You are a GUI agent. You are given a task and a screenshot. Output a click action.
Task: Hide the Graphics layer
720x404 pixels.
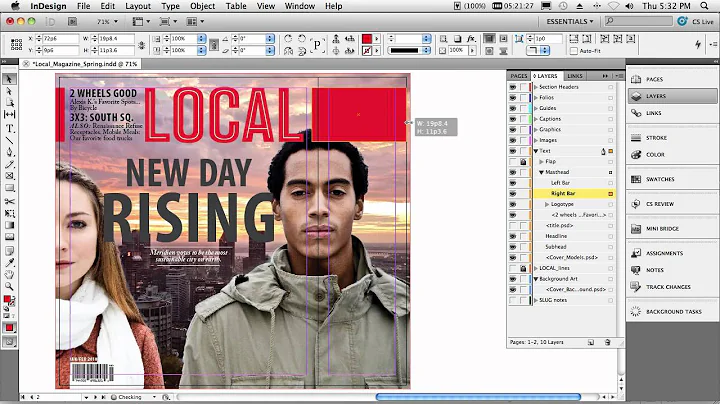(x=512, y=129)
